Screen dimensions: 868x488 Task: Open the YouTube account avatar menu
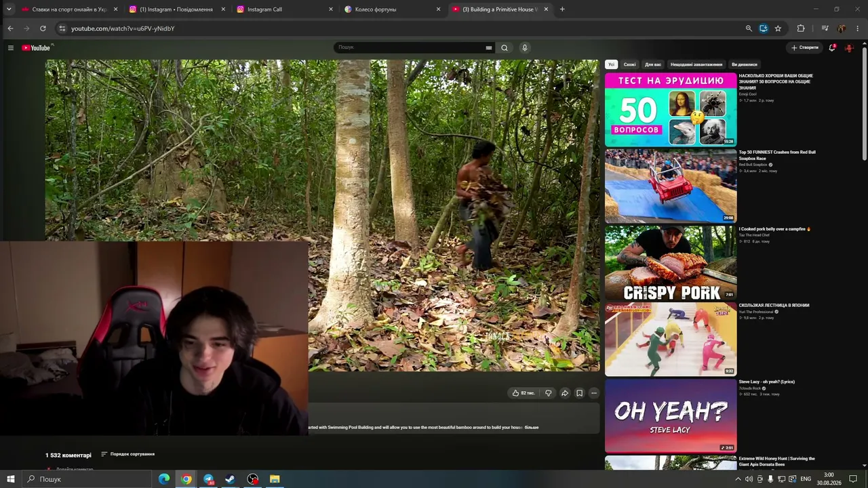[849, 47]
